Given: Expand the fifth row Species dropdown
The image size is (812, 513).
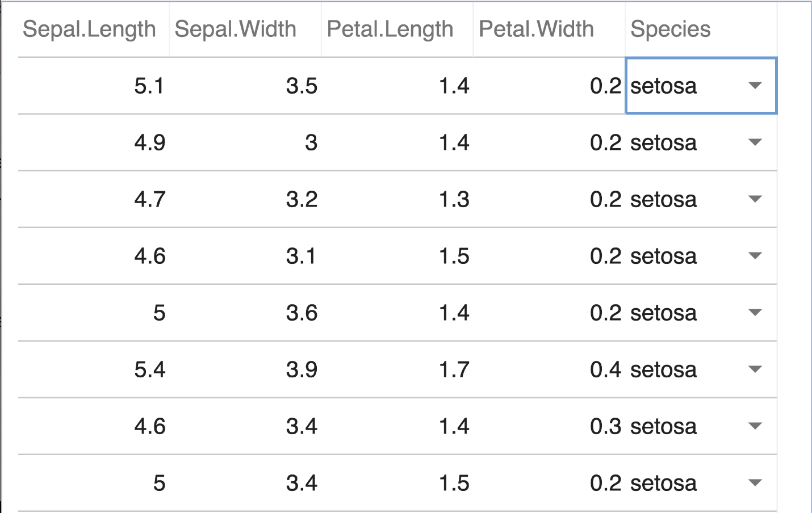Looking at the screenshot, I should point(755,313).
